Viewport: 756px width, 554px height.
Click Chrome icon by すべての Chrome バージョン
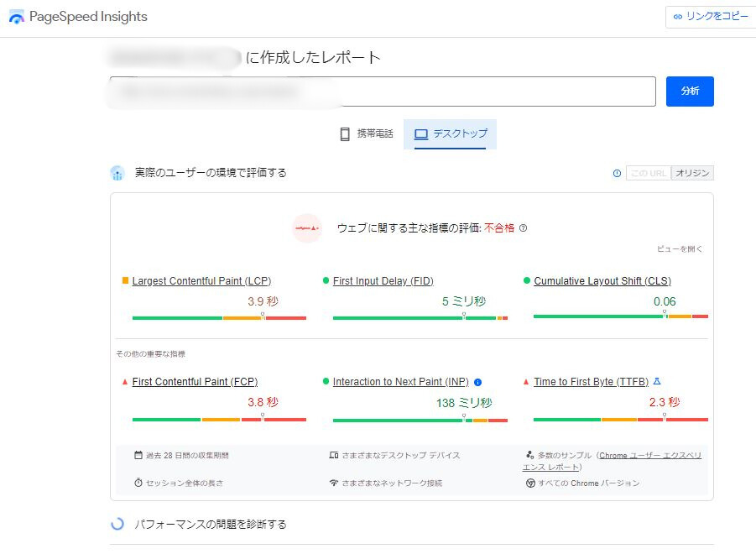pos(530,483)
